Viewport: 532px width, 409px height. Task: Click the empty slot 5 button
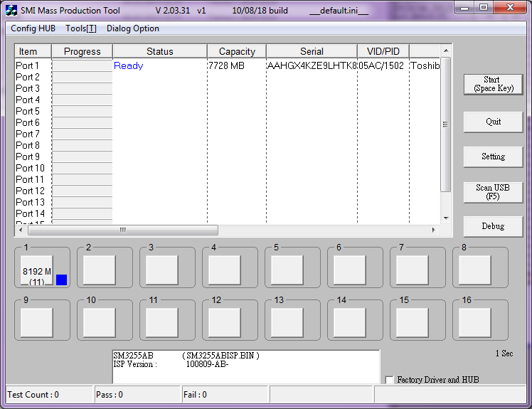click(287, 270)
